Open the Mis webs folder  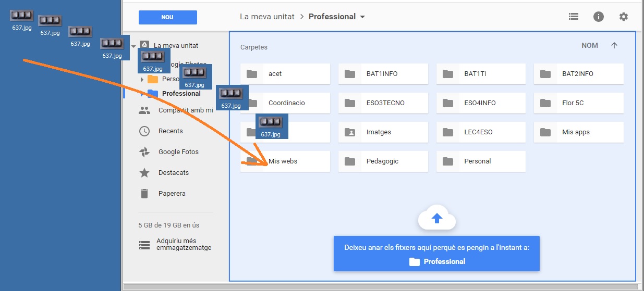(x=285, y=161)
